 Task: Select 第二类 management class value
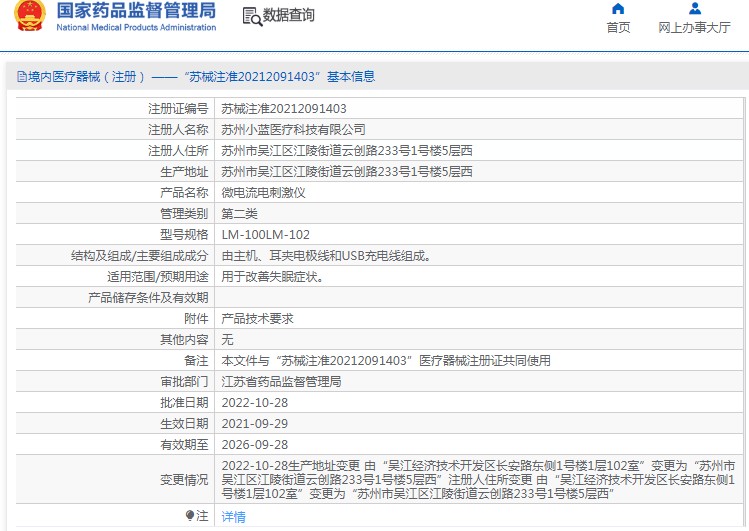pos(239,214)
